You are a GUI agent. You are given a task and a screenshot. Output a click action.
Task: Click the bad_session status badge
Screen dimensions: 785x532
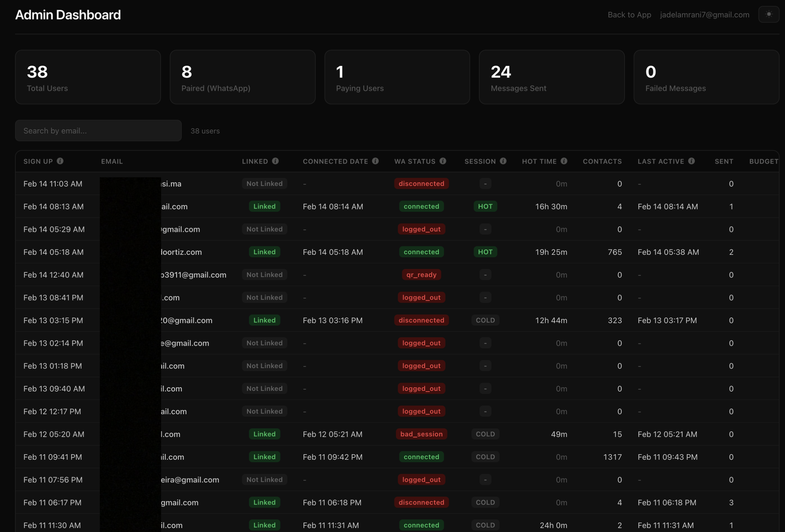421,434
